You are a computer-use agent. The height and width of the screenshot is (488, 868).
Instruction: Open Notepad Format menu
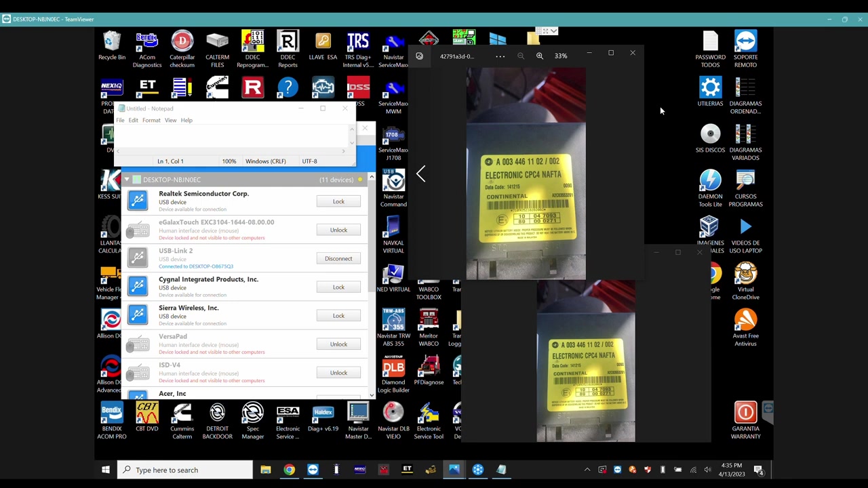point(151,120)
